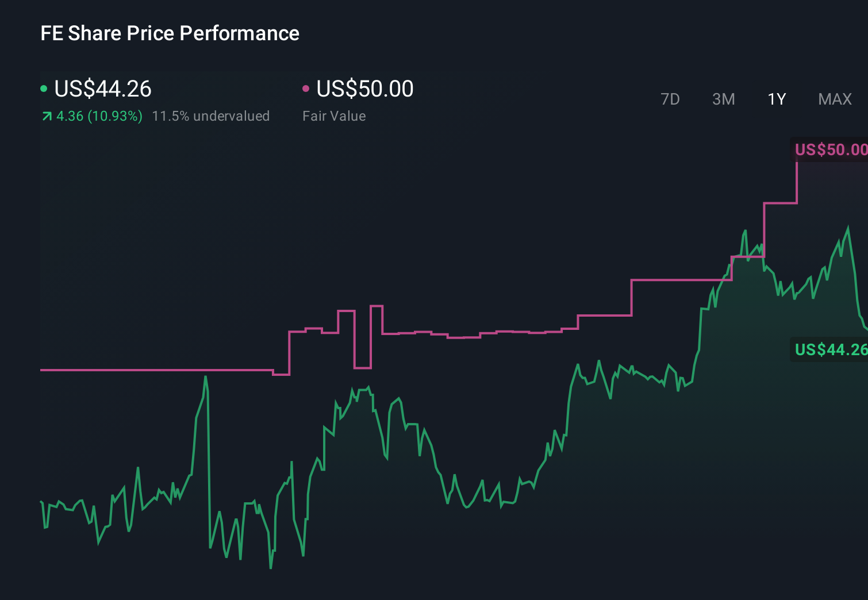Screen dimensions: 868x600
Task: Click the 11.5% undervalued label
Action: (211, 116)
